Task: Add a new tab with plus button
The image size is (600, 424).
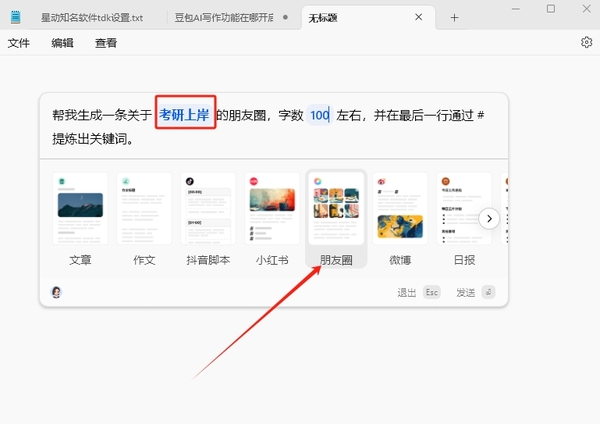Action: pyautogui.click(x=454, y=18)
